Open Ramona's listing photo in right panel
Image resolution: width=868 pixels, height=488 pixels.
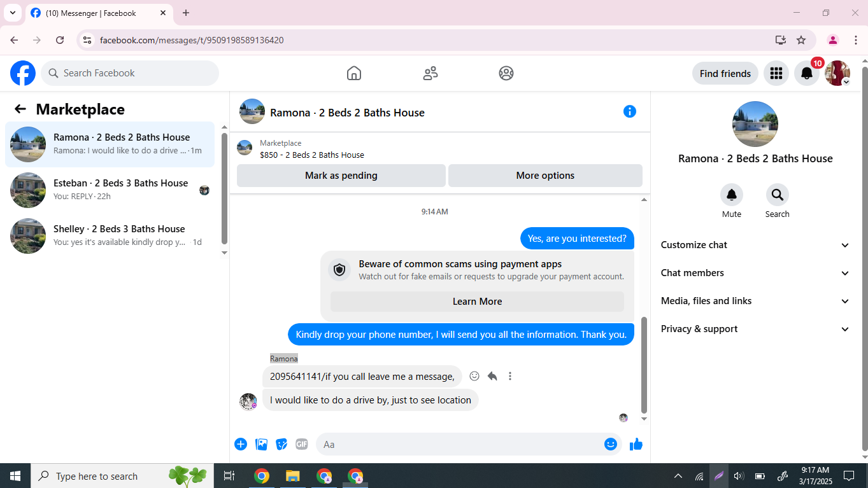coord(755,124)
